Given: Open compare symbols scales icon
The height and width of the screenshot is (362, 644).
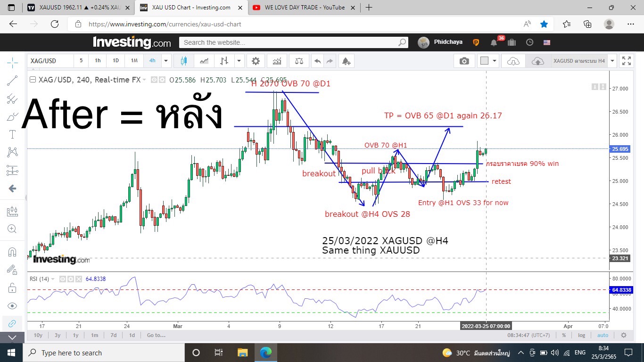Looking at the screenshot, I should coord(299,61).
